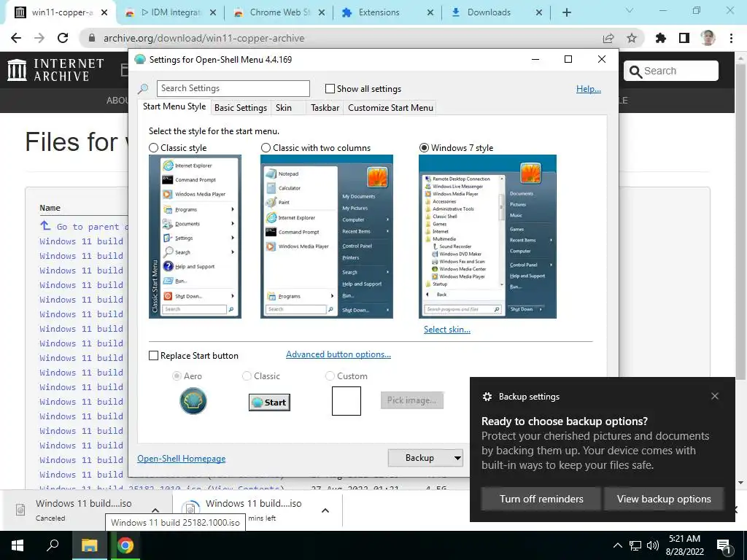The width and height of the screenshot is (747, 560).
Task: Open the Help link in settings
Action: tap(589, 89)
